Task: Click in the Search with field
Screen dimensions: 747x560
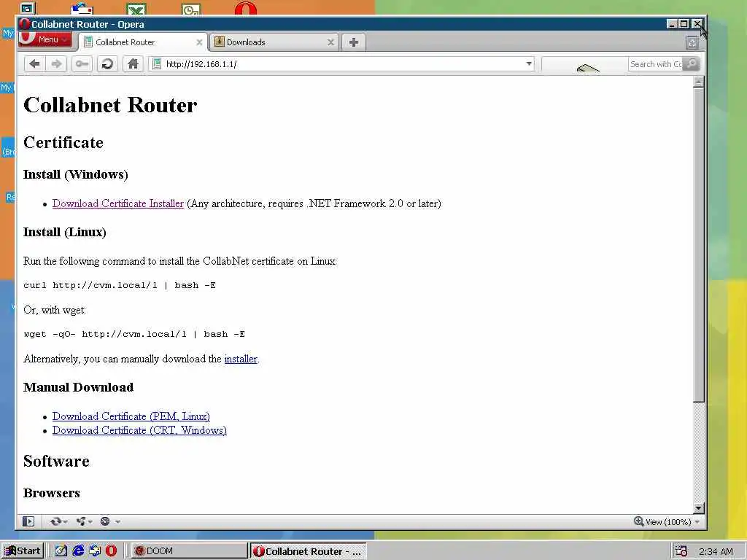Action: click(656, 64)
